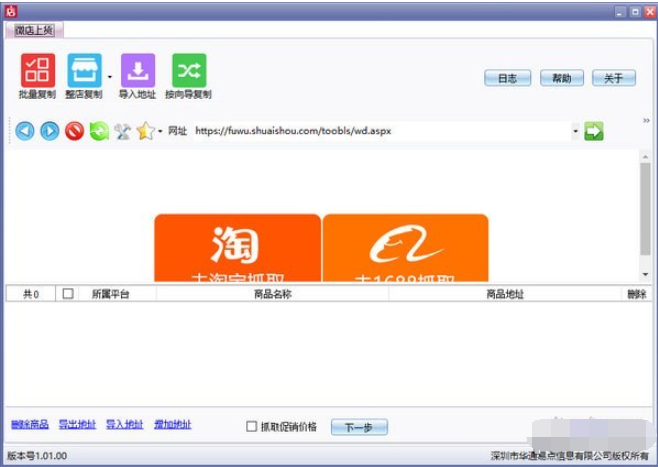Viewport: 658px width, 467px height.
Task: Close the application window
Action: click(650, 12)
